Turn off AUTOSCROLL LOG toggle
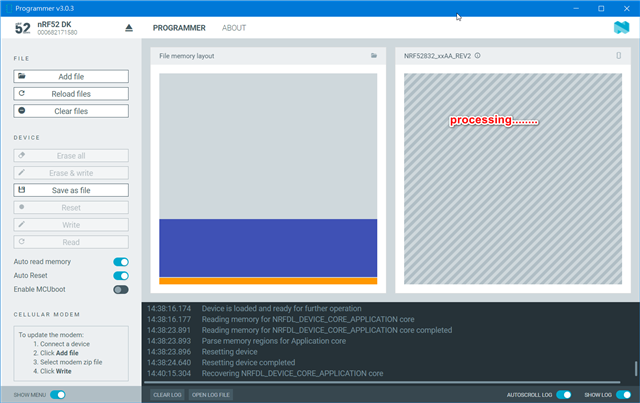Image resolution: width=640 pixels, height=403 pixels. coord(564,395)
